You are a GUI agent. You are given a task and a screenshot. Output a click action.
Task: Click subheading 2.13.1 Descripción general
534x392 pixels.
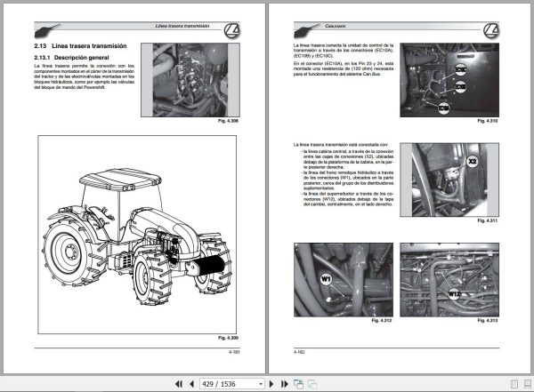coord(71,58)
